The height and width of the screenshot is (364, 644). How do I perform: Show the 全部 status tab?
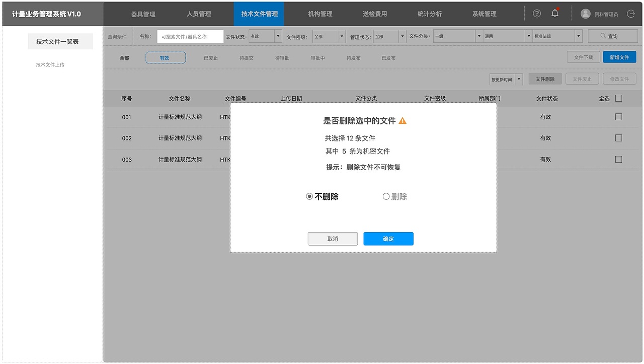tap(124, 58)
